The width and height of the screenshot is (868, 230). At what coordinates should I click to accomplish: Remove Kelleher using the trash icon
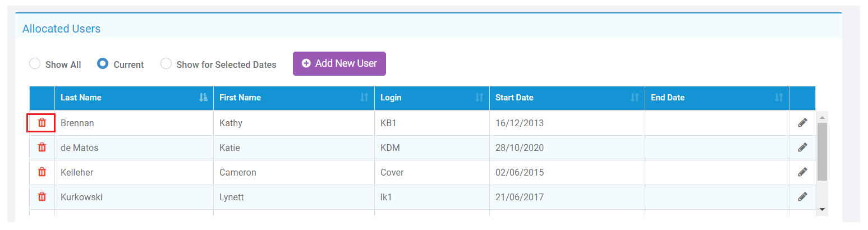tap(42, 172)
